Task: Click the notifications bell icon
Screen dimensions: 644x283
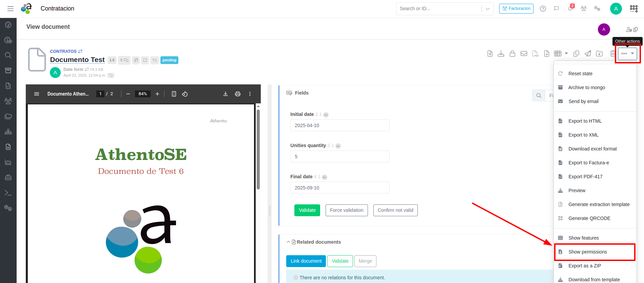Action: point(570,9)
